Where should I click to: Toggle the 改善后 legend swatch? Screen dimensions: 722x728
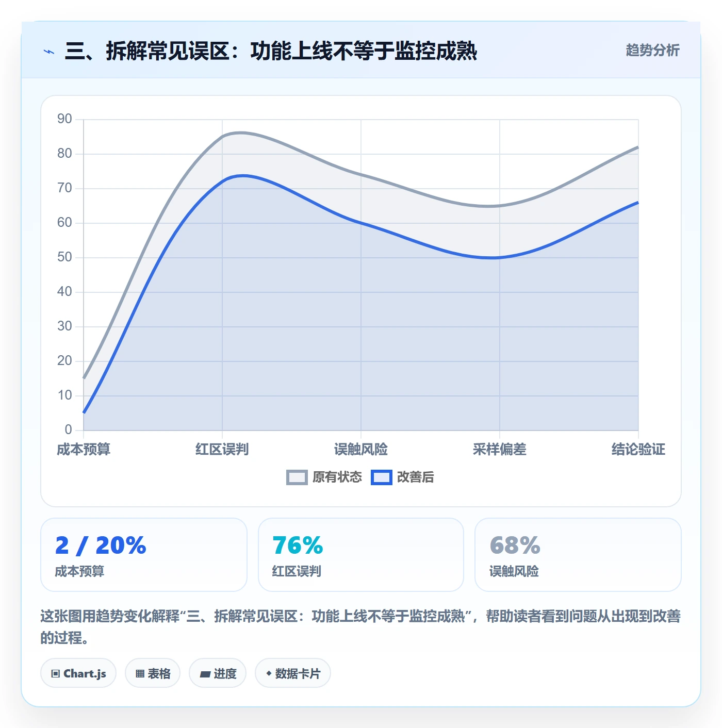(x=382, y=477)
